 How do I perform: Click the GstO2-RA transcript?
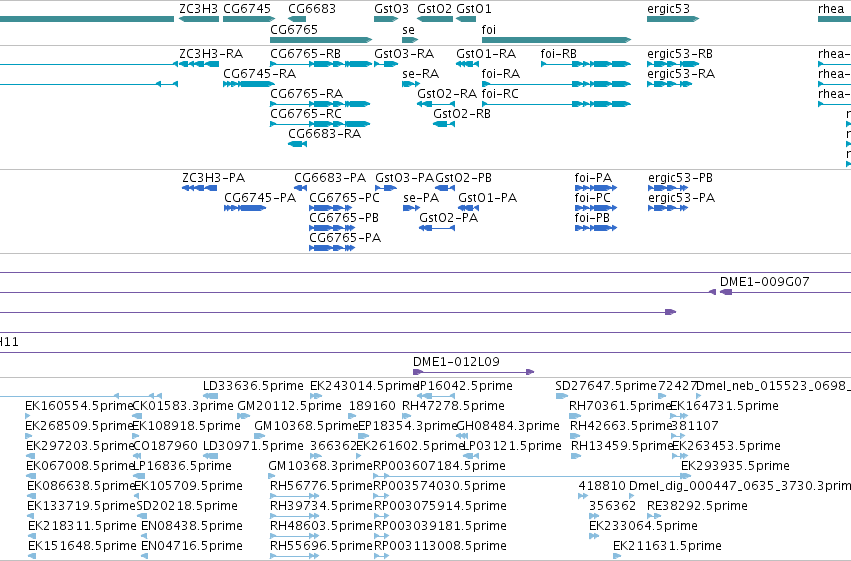pyautogui.click(x=435, y=104)
